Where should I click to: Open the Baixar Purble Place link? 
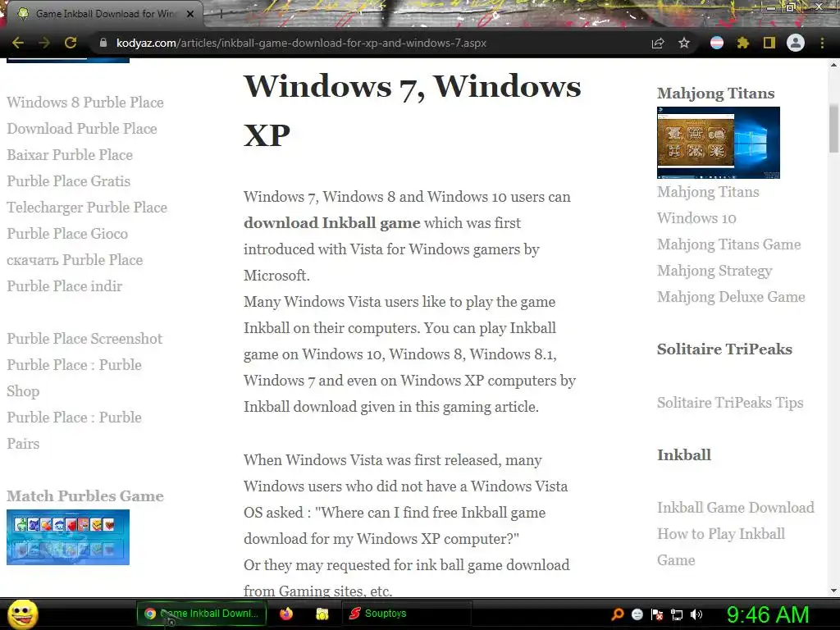tap(70, 155)
